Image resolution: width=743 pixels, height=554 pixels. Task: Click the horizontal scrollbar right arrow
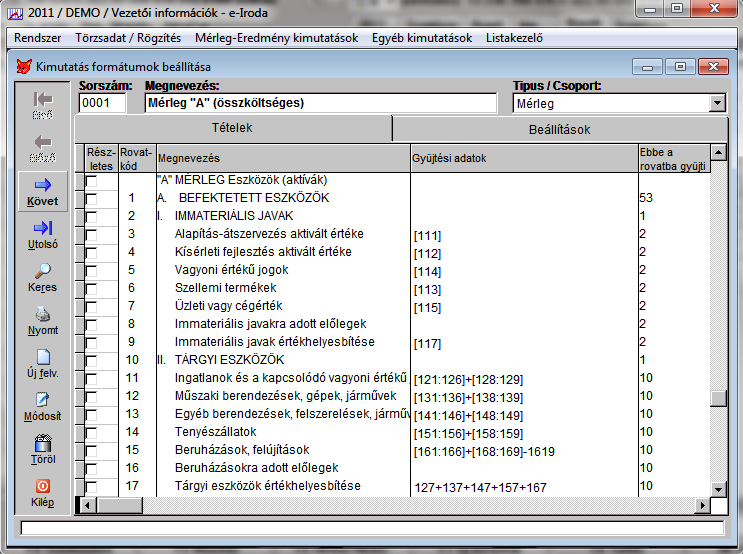[x=702, y=503]
